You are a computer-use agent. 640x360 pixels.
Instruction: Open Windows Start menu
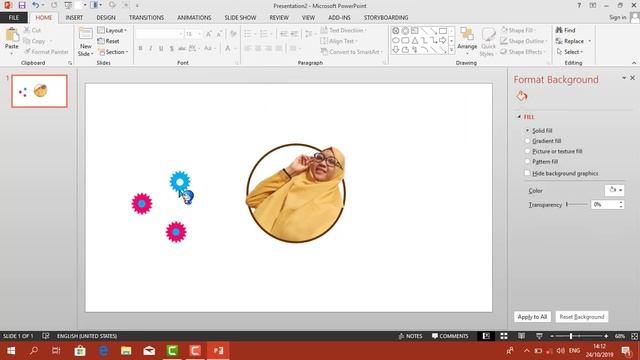[11, 351]
